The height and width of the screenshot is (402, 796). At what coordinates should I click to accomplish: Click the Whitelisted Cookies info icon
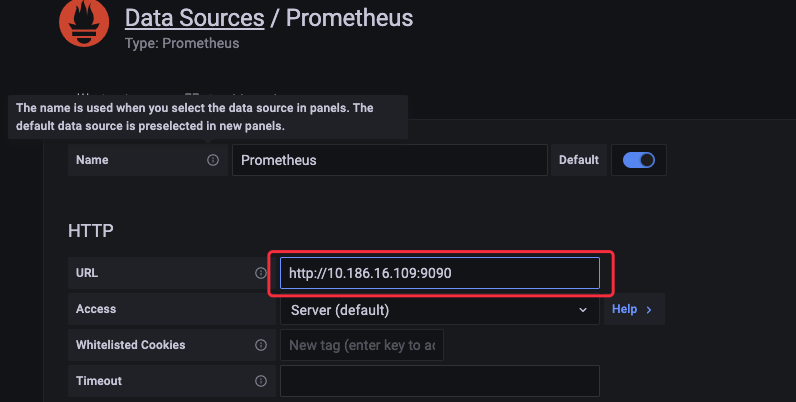point(261,345)
